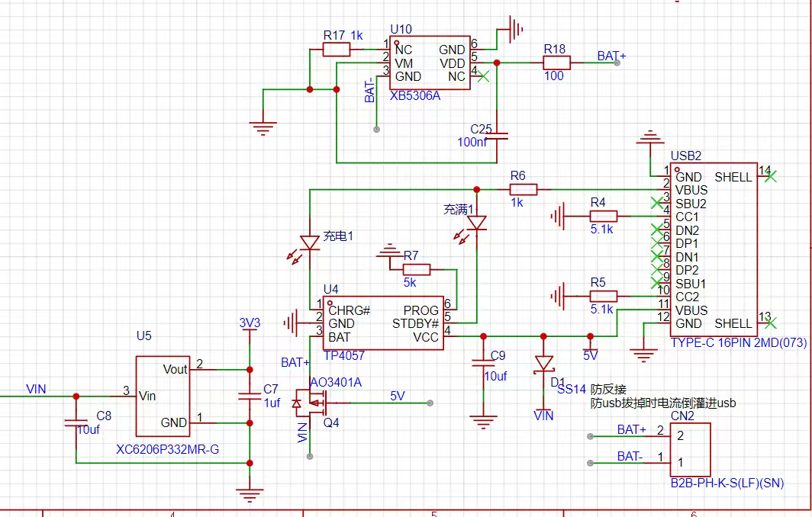The image size is (812, 517).
Task: Select the U4 TP4057 chip body
Action: (x=383, y=323)
